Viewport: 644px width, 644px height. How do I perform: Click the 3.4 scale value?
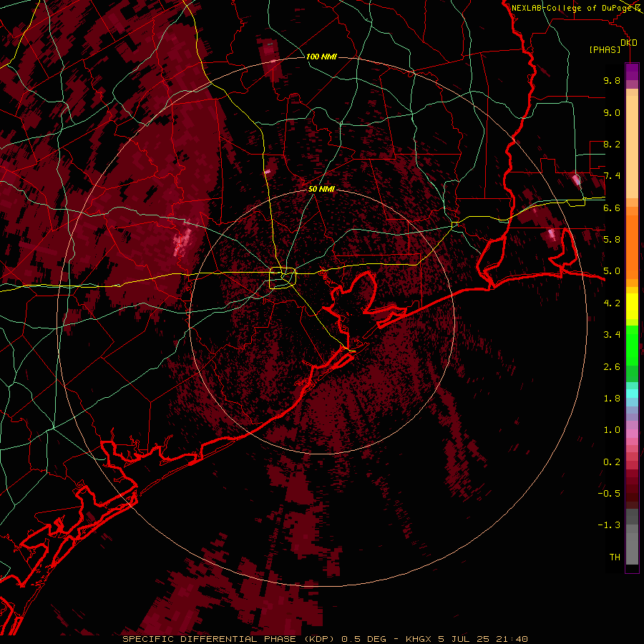[612, 335]
